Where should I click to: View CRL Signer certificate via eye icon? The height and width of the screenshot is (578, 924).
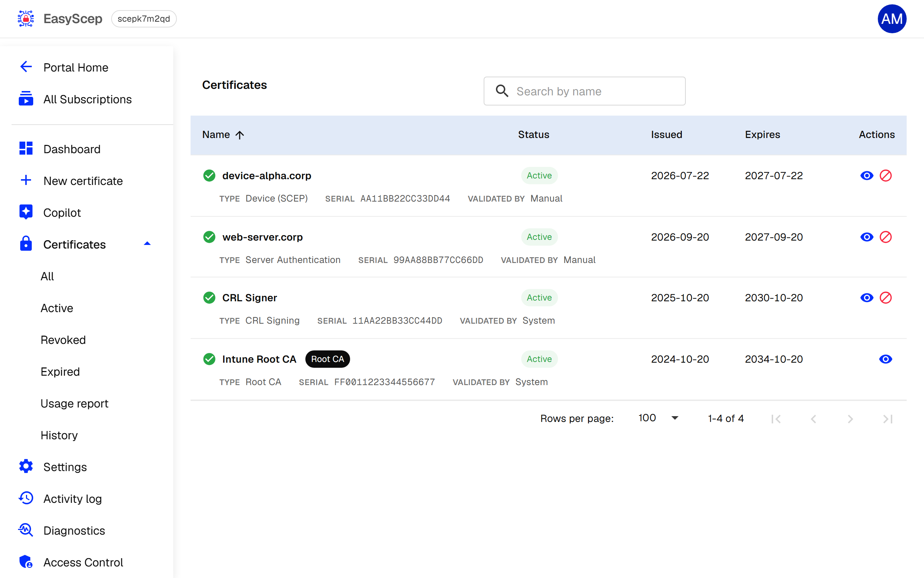click(x=866, y=298)
